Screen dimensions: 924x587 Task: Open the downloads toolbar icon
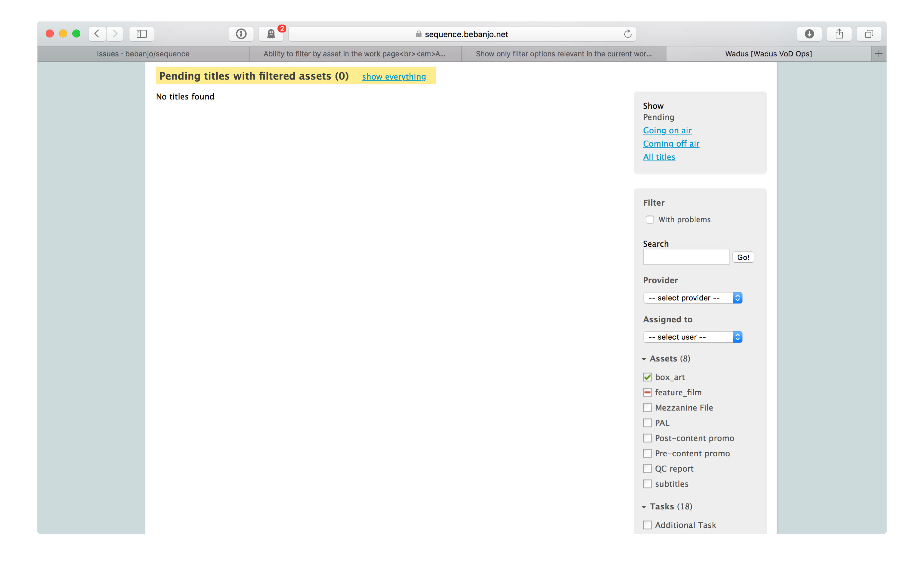(809, 34)
